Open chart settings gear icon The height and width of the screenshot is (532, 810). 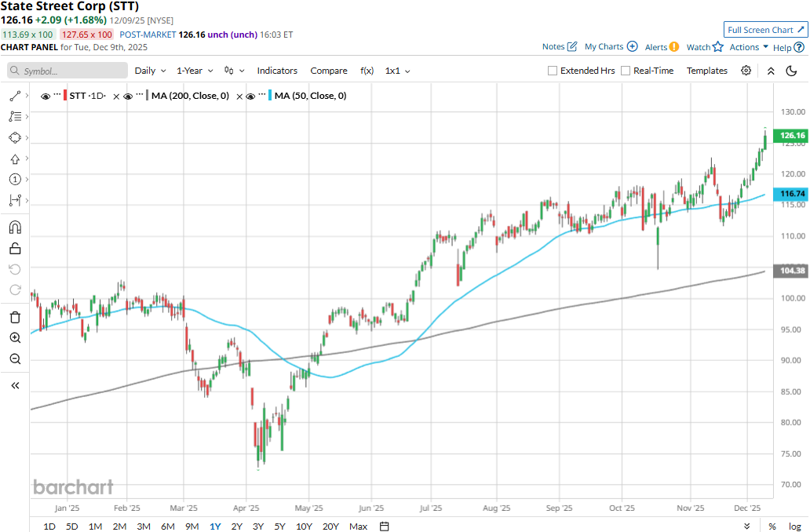pos(746,71)
